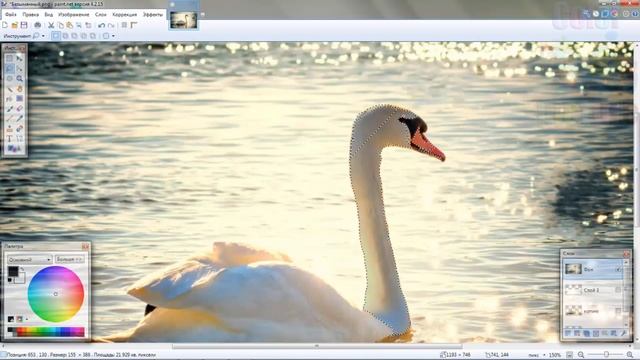Viewport: 640px width, 360px height.
Task: Pick a hue on the color wheel
Action: [56, 294]
